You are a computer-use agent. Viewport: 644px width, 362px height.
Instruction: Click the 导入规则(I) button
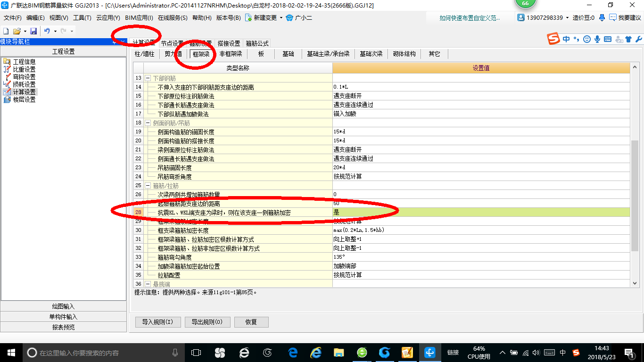click(x=157, y=322)
